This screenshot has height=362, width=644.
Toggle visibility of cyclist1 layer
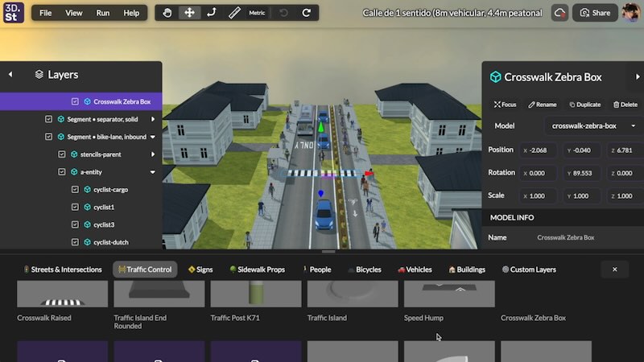click(x=75, y=208)
